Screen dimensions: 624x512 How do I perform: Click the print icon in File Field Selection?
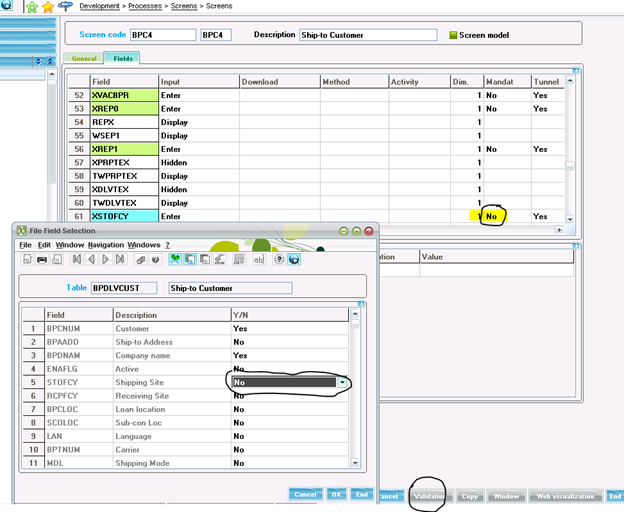click(42, 259)
